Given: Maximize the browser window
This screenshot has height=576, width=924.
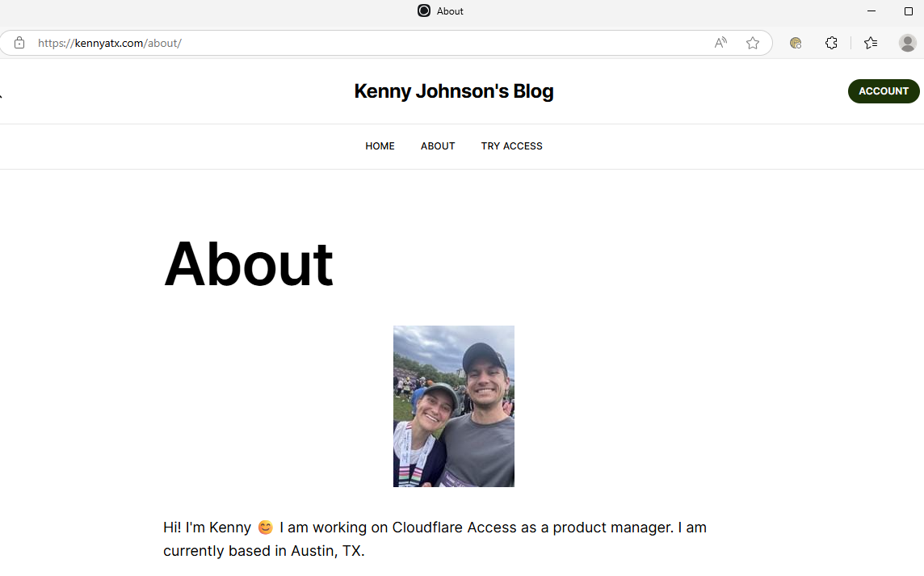Looking at the screenshot, I should click(908, 11).
